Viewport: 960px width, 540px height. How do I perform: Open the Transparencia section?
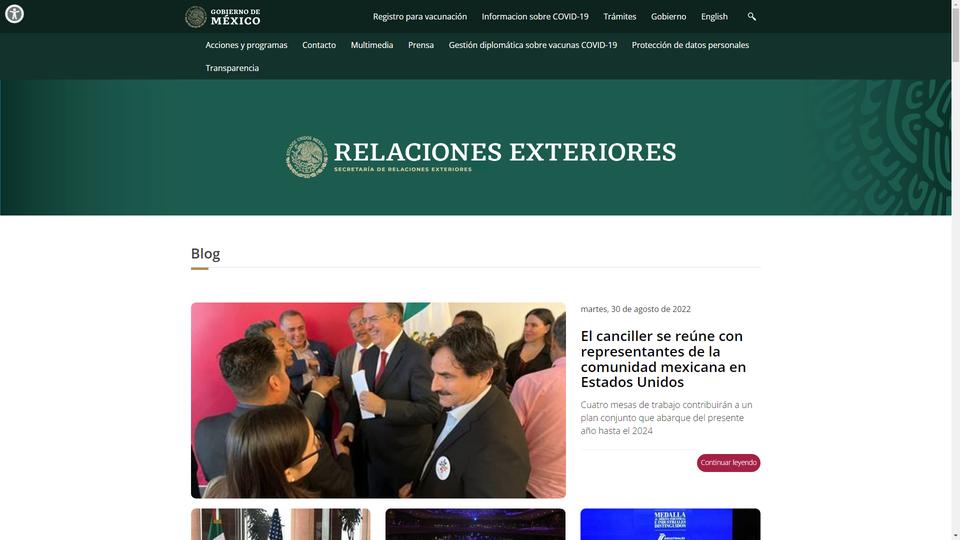pyautogui.click(x=232, y=68)
